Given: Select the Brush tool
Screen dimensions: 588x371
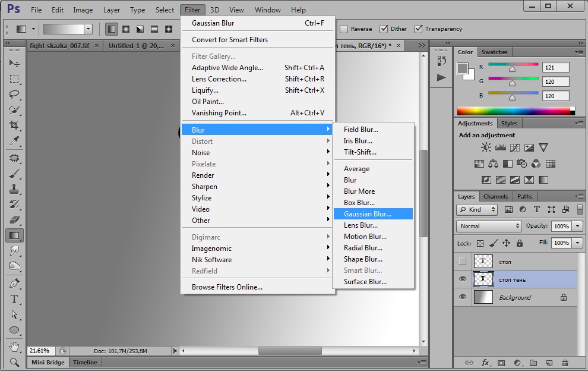Looking at the screenshot, I should pyautogui.click(x=14, y=174).
